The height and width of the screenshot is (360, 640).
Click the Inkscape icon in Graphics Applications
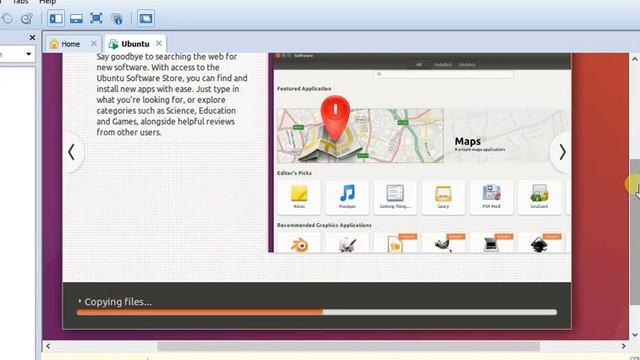click(539, 245)
